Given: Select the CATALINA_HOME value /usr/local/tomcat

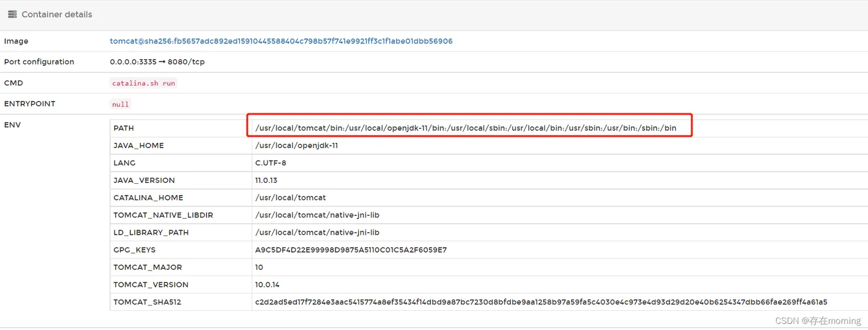Looking at the screenshot, I should tap(290, 198).
